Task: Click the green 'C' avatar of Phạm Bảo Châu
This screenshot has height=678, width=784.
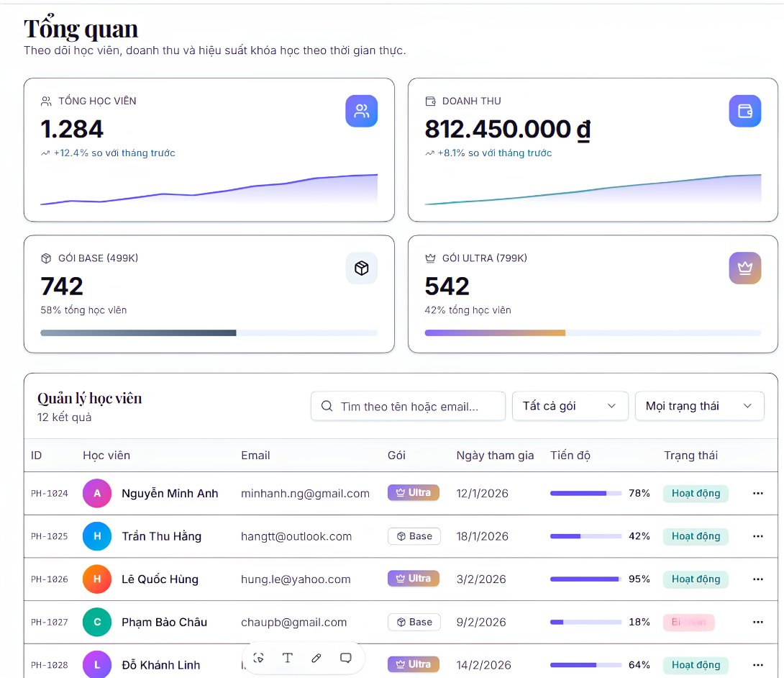Action: [97, 623]
